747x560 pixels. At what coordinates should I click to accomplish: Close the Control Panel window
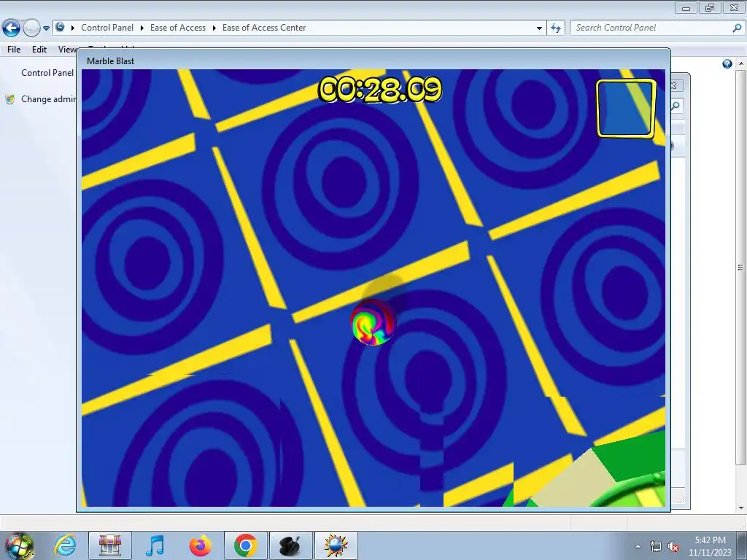(734, 7)
